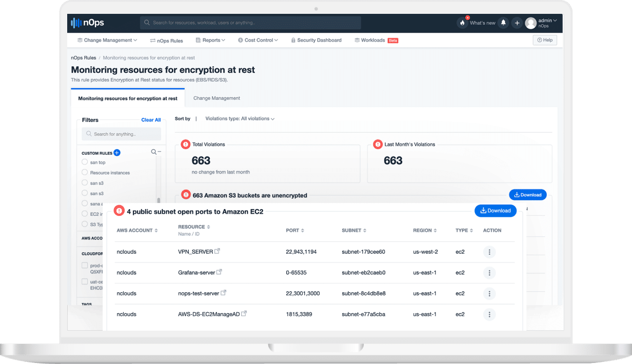Click the alert icon beside 4 public subnet

[119, 211]
